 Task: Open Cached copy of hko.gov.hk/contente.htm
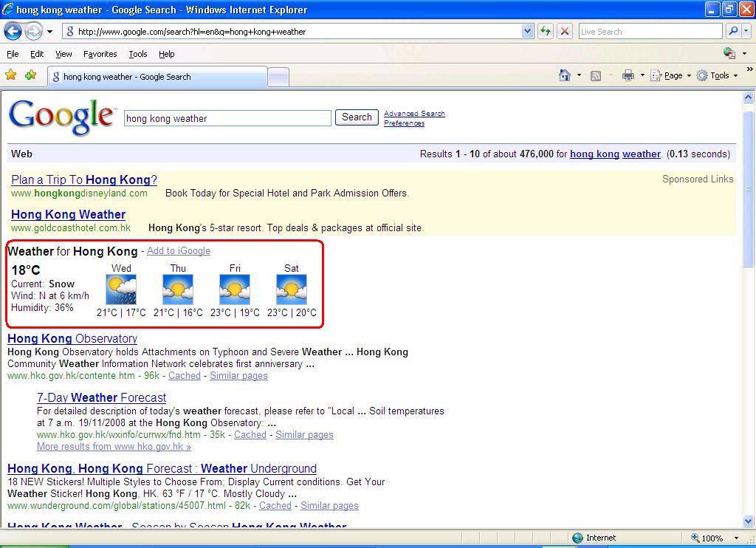pos(184,376)
